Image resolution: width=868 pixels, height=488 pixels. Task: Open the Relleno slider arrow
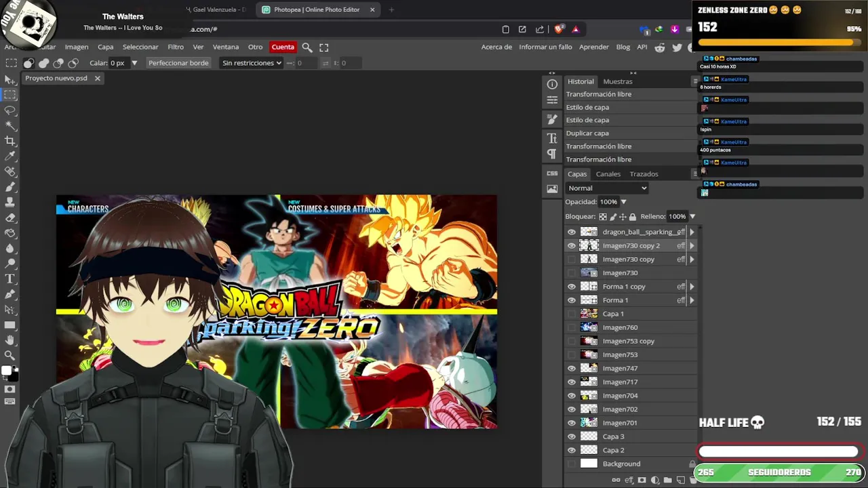pyautogui.click(x=692, y=217)
